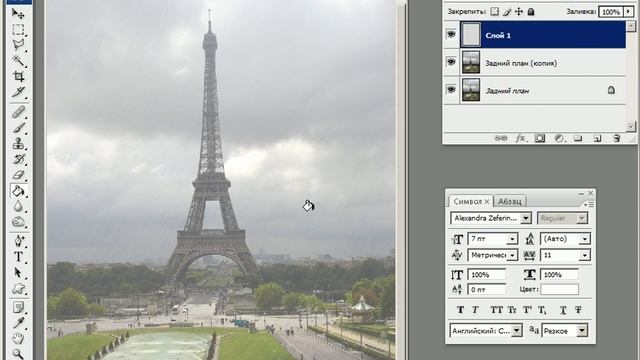Click the vertical scale 100% field
The width and height of the screenshot is (640, 360).
(x=487, y=275)
